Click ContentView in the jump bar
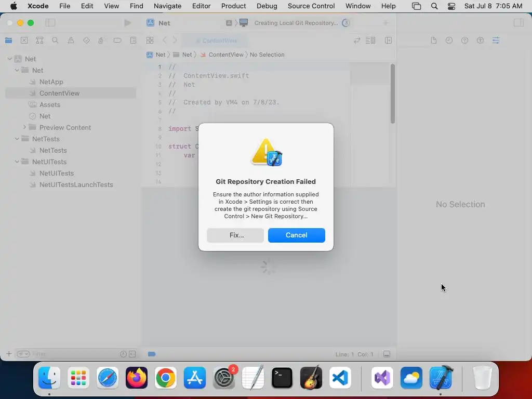 (222, 55)
